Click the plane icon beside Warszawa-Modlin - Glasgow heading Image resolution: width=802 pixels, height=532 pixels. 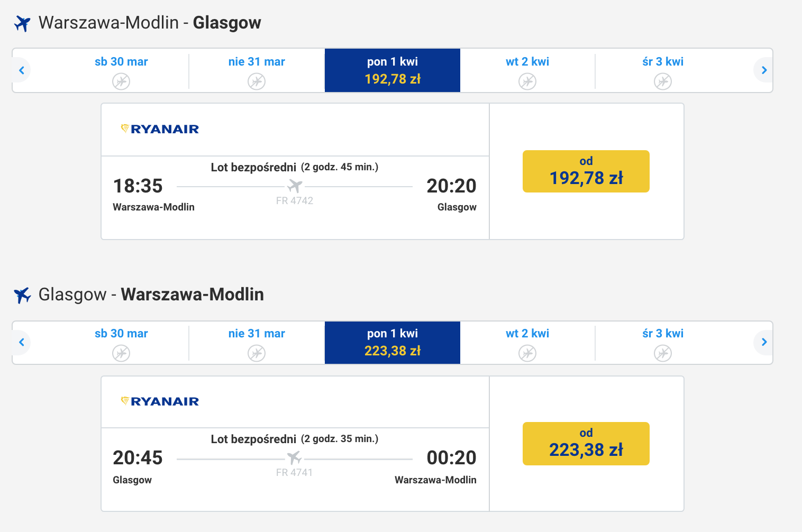tap(22, 23)
